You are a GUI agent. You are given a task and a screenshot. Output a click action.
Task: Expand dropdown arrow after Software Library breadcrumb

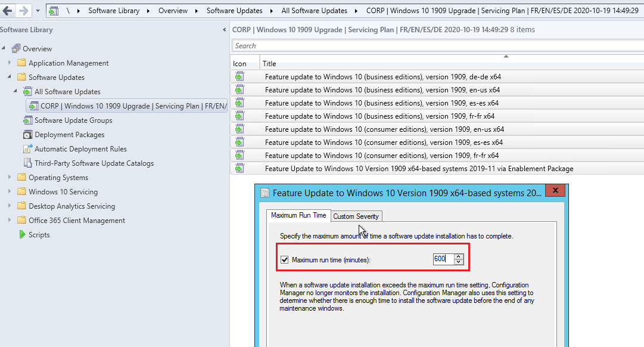pos(148,11)
